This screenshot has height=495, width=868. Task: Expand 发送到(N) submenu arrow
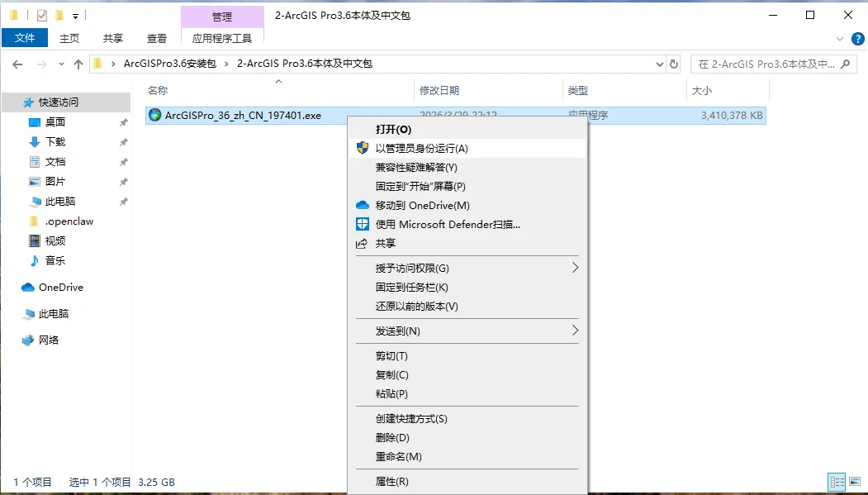575,331
